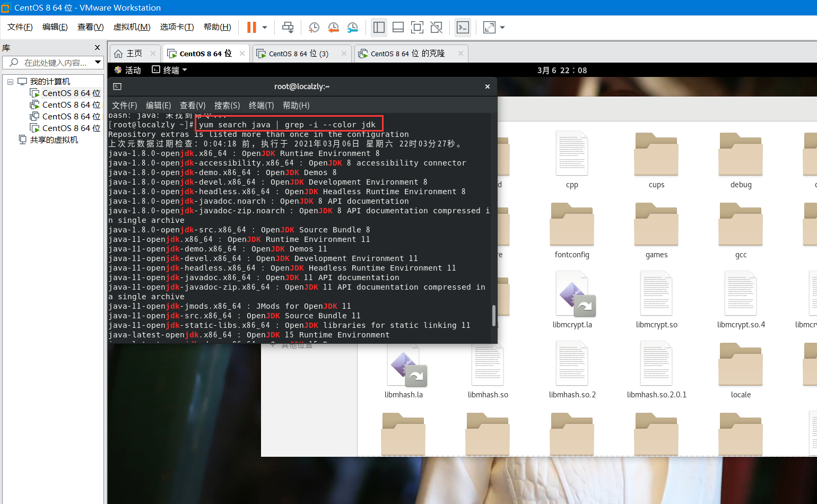Image resolution: width=817 pixels, height=504 pixels.
Task: Open the gcc folder
Action: tap(741, 230)
